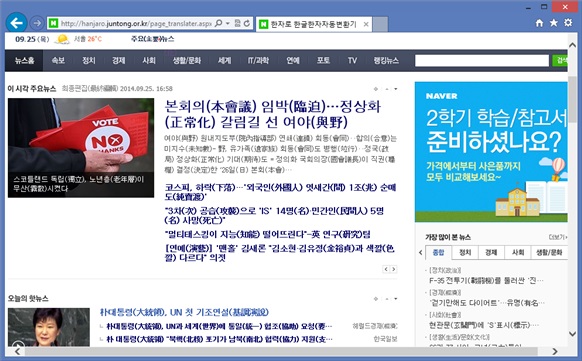
Task: Go to browser Home icon
Action: click(x=539, y=23)
